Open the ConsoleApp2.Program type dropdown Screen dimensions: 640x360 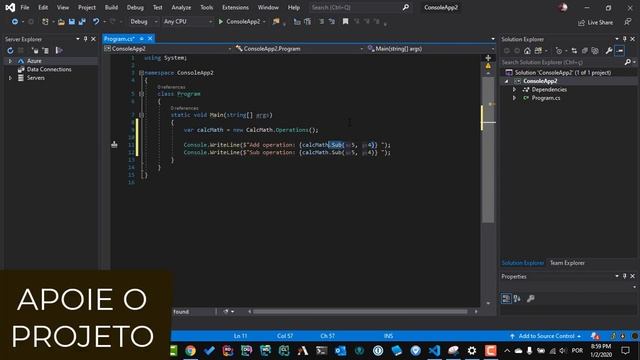point(299,49)
